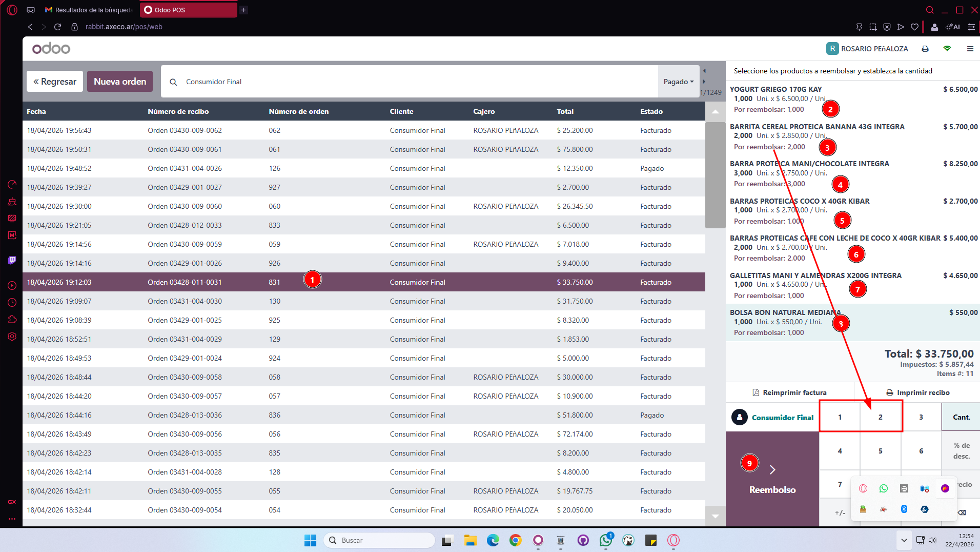Image resolution: width=980 pixels, height=552 pixels.
Task: Click the browser reload page icon
Action: [x=58, y=27]
